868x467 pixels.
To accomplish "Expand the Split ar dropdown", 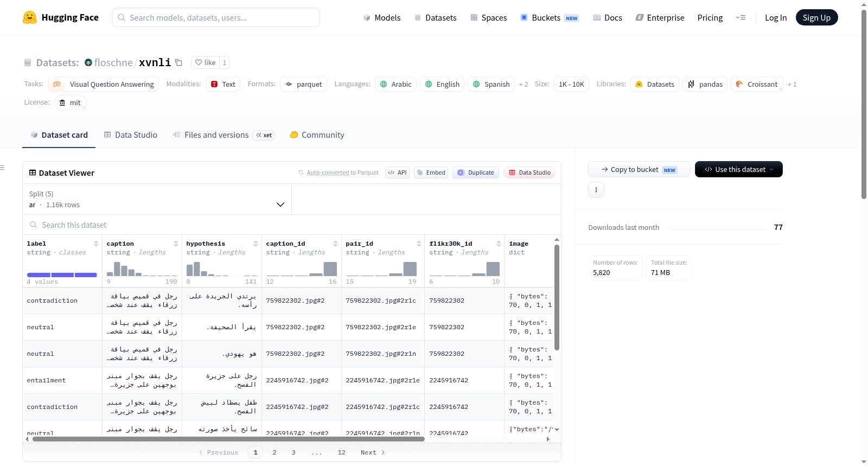I will [x=157, y=199].
